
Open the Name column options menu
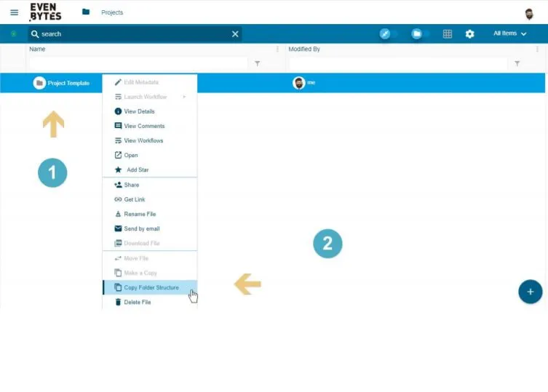point(277,49)
